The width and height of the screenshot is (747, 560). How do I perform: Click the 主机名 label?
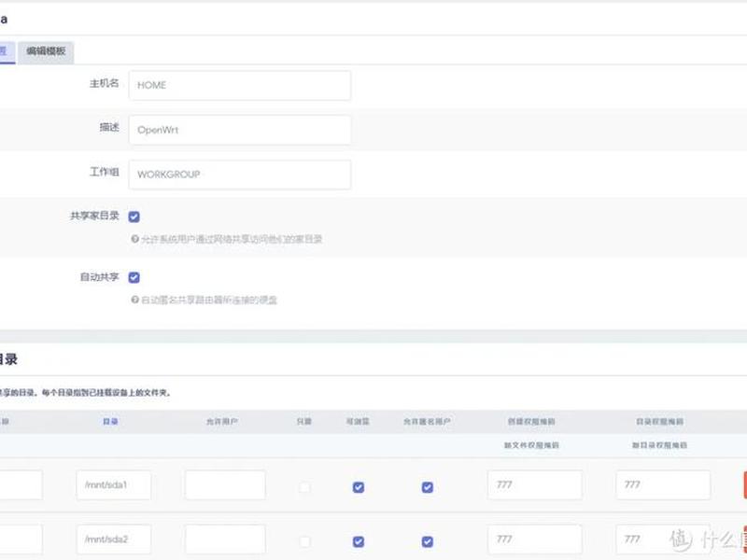(104, 83)
